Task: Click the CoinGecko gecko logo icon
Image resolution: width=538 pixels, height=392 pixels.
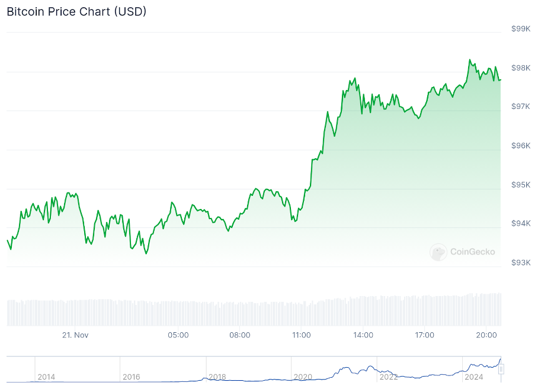Action: point(438,252)
